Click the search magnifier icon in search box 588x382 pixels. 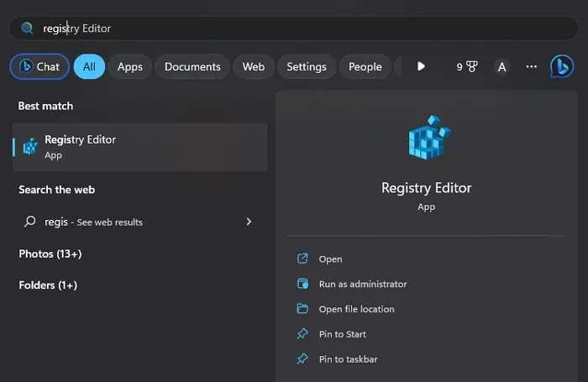(x=28, y=29)
